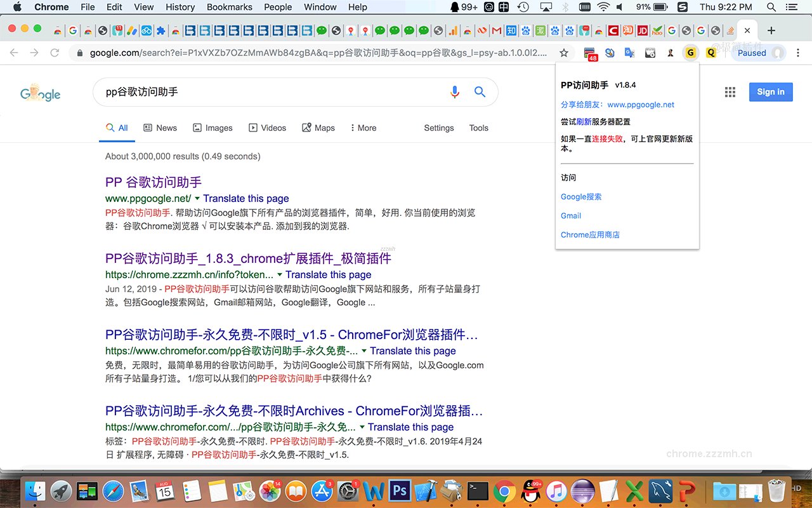
Task: Click Translate this page for ppgoogle.net result
Action: [x=246, y=198]
